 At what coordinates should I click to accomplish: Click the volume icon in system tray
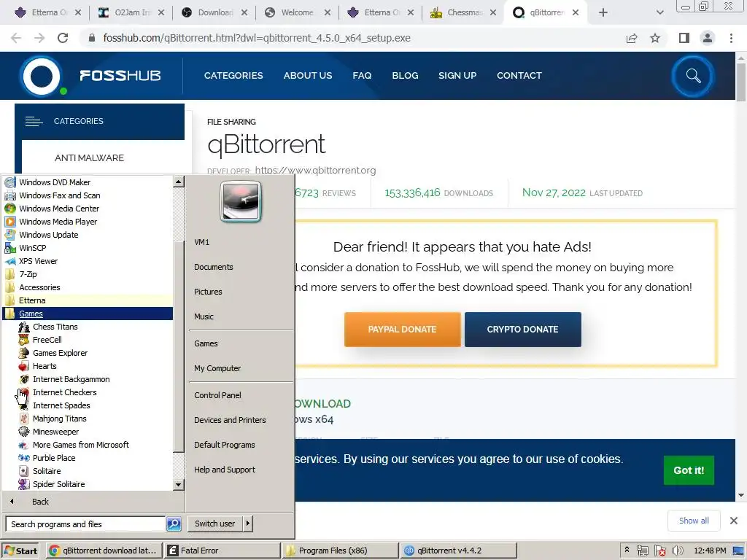[x=678, y=551]
